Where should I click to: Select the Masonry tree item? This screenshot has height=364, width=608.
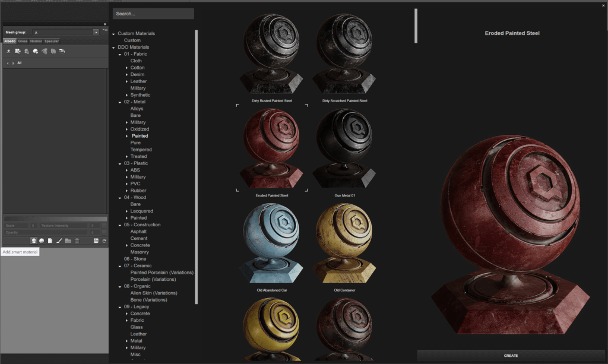[140, 252]
